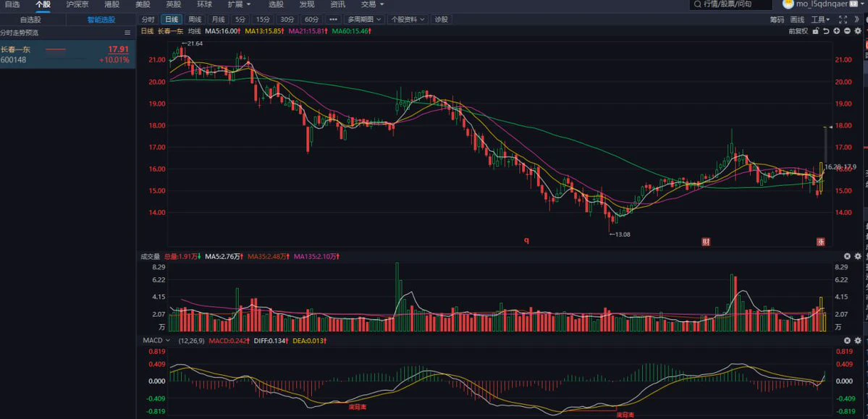Click the red q marker below the candles
This screenshot has width=868, height=419.
[527, 241]
